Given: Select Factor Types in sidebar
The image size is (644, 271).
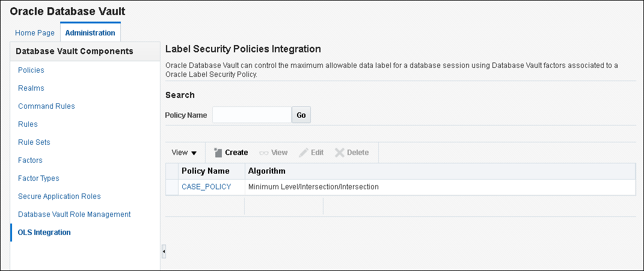Looking at the screenshot, I should point(38,178).
